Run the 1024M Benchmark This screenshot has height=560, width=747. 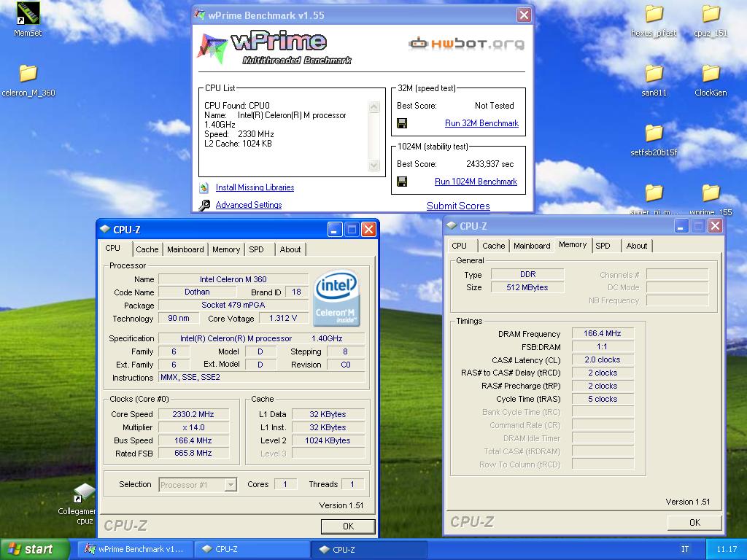pyautogui.click(x=476, y=182)
